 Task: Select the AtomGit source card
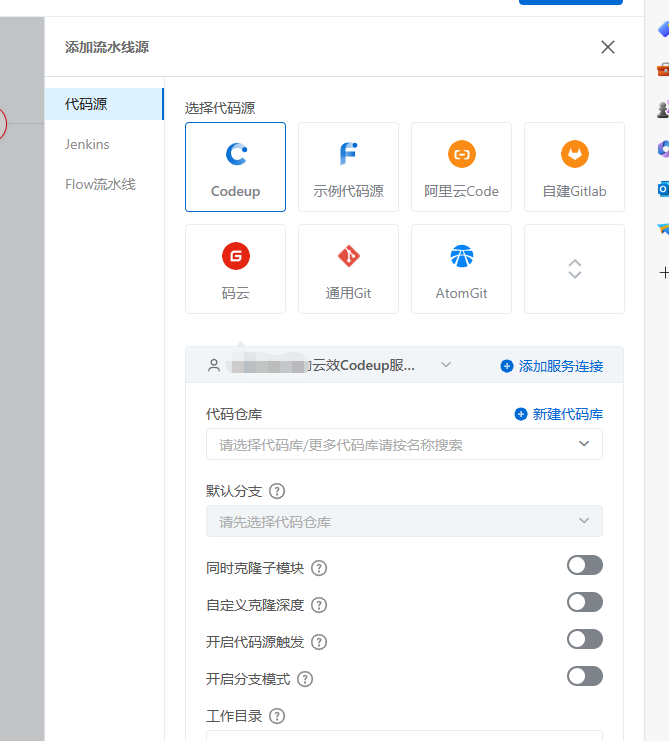click(461, 269)
